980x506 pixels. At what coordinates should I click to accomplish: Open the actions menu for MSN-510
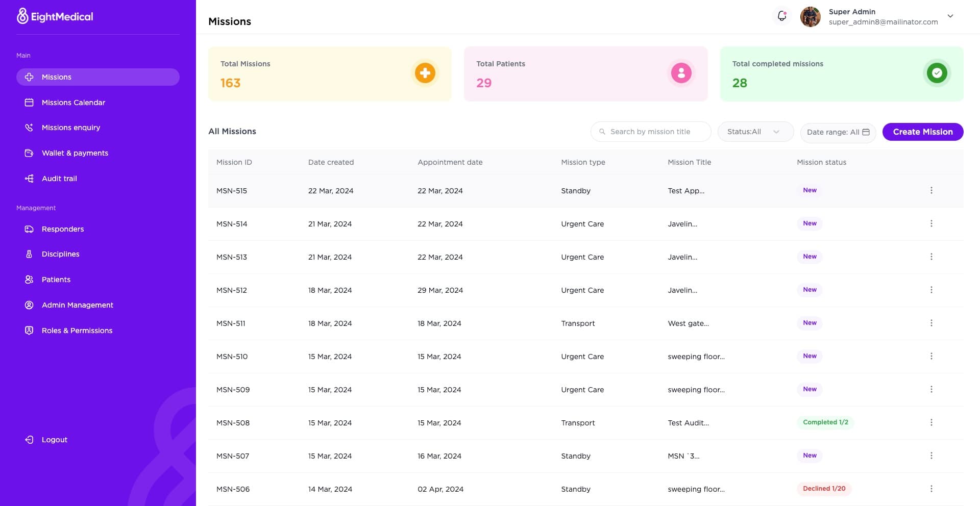931,356
